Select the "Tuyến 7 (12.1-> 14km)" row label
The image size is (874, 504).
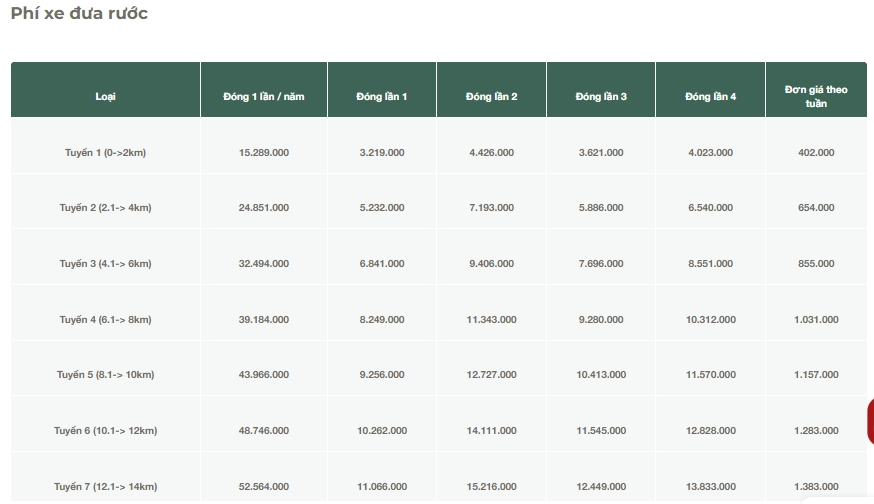[105, 487]
